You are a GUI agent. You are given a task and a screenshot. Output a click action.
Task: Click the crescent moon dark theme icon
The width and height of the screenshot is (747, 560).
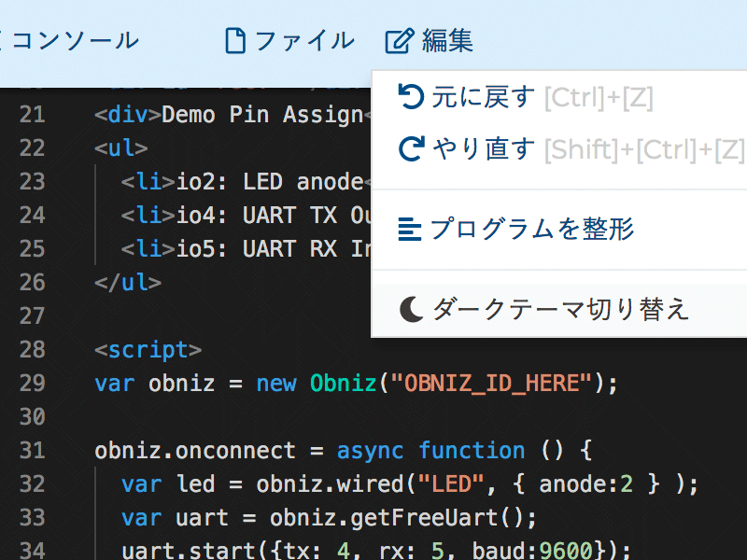(x=411, y=308)
